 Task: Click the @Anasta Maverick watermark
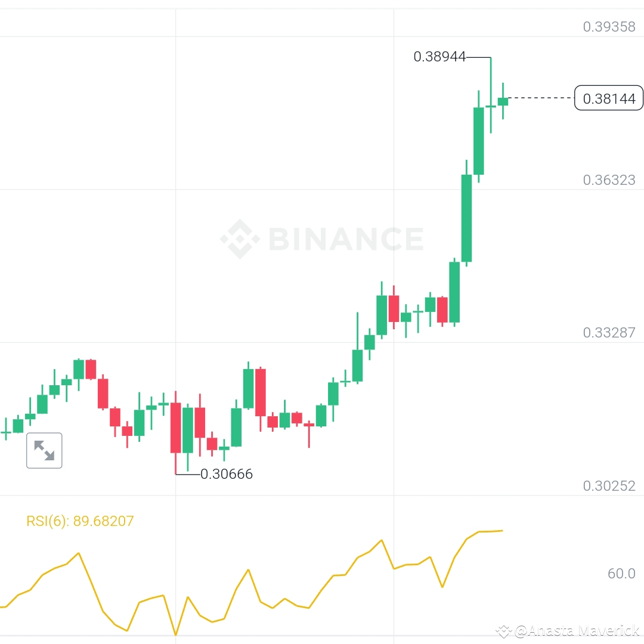pyautogui.click(x=572, y=629)
